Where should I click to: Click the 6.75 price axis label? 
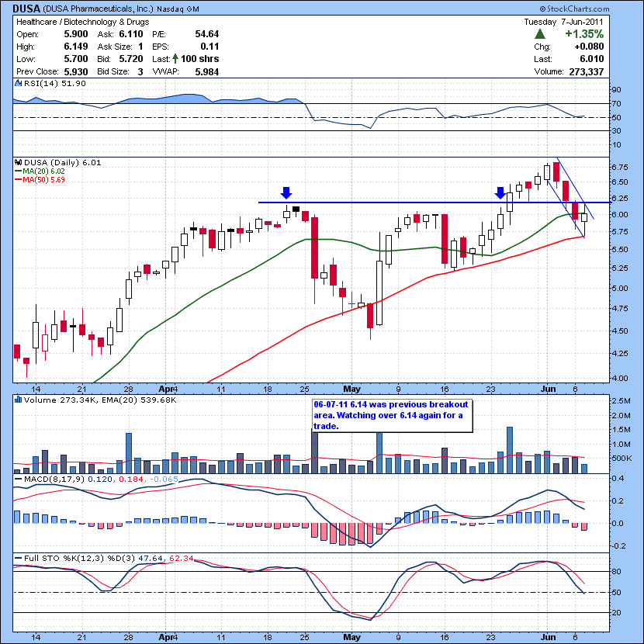pyautogui.click(x=619, y=167)
